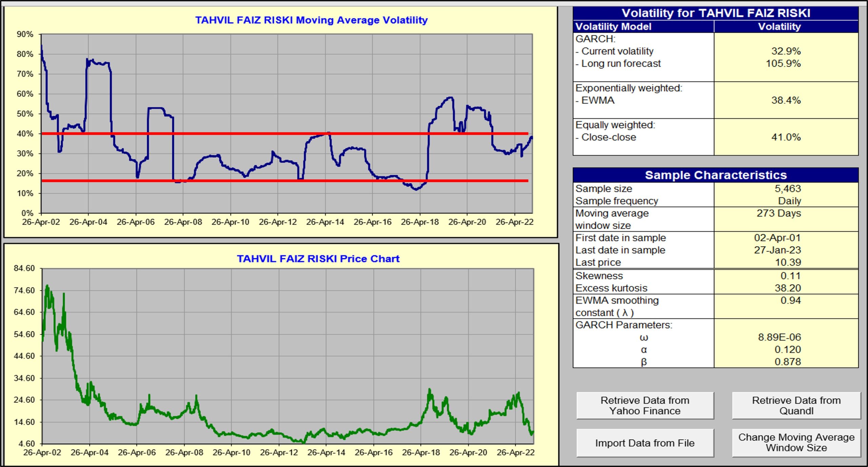Select the last price value 10.39
This screenshot has height=467, width=868.
click(x=788, y=262)
